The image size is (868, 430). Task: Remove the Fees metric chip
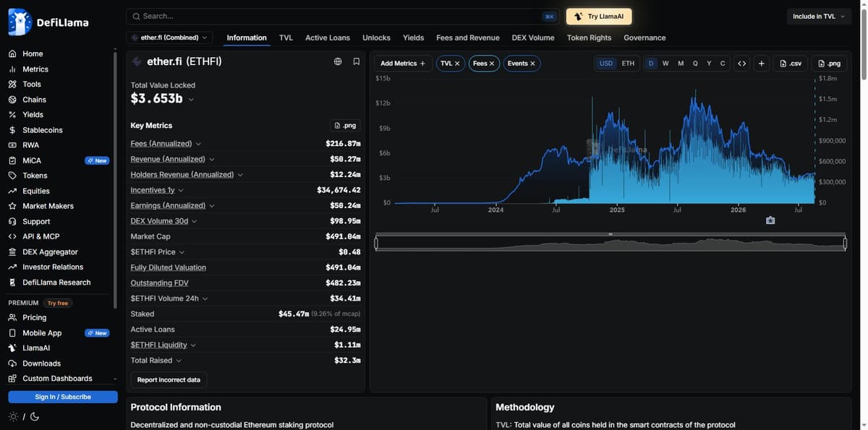click(x=492, y=64)
